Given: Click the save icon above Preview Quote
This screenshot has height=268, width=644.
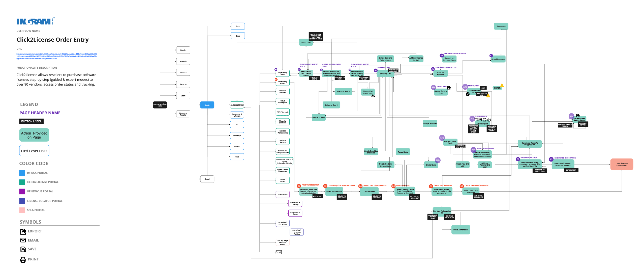Looking at the screenshot, I should tap(484, 120).
